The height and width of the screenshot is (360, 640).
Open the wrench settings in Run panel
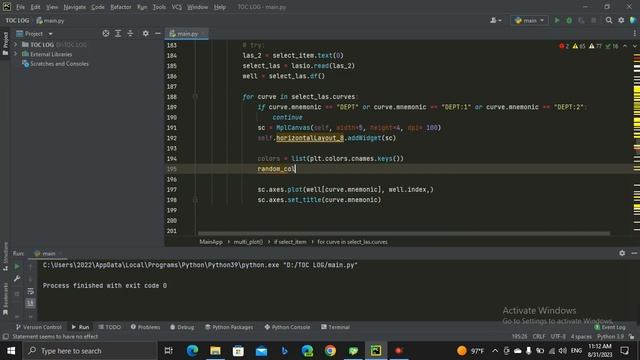(x=17, y=279)
